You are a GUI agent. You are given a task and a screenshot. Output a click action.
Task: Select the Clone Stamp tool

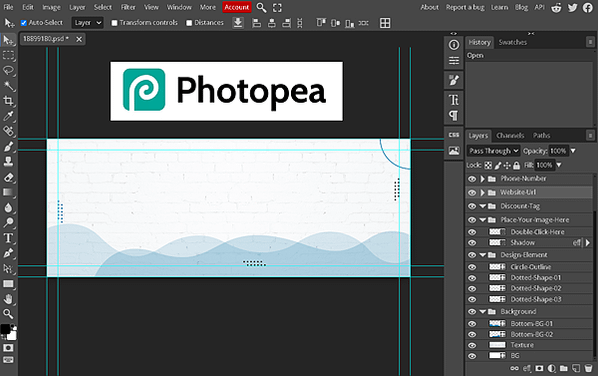point(8,162)
